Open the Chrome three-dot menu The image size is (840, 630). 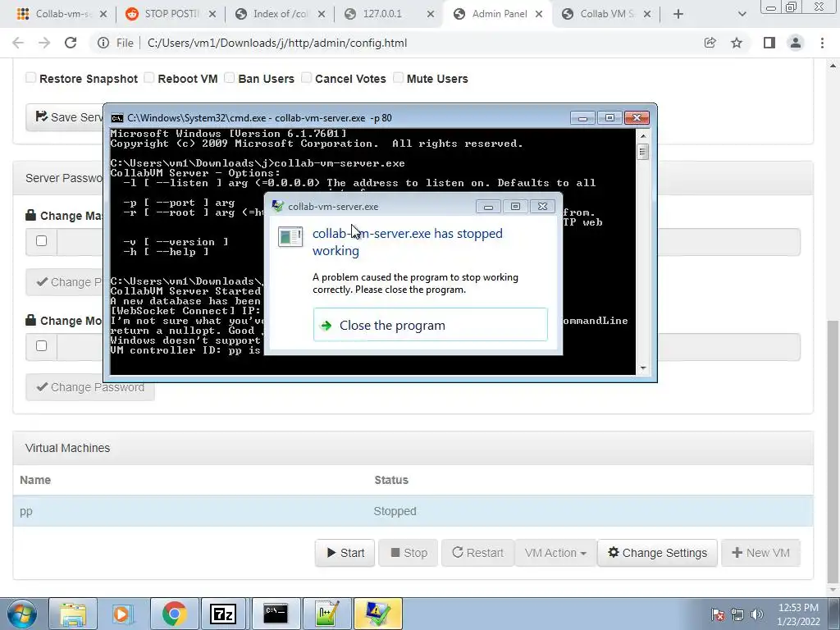(822, 43)
